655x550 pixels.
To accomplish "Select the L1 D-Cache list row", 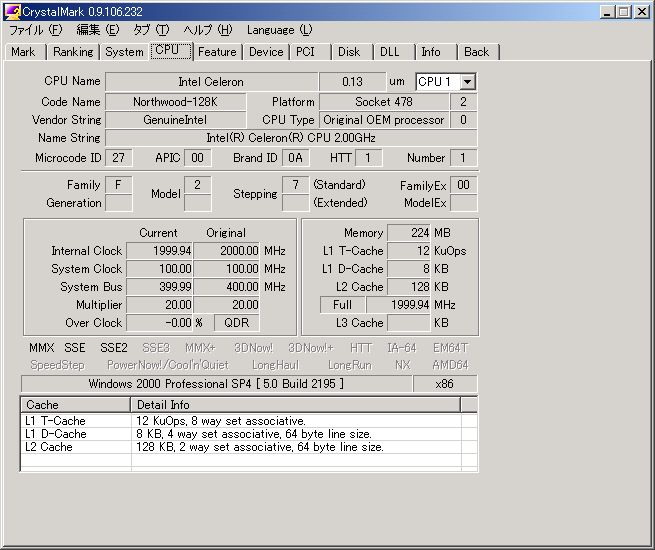I will [249, 434].
